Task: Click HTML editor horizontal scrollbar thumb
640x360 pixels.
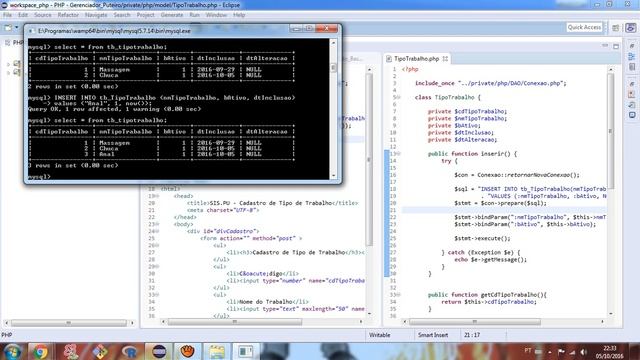Action: click(235, 322)
